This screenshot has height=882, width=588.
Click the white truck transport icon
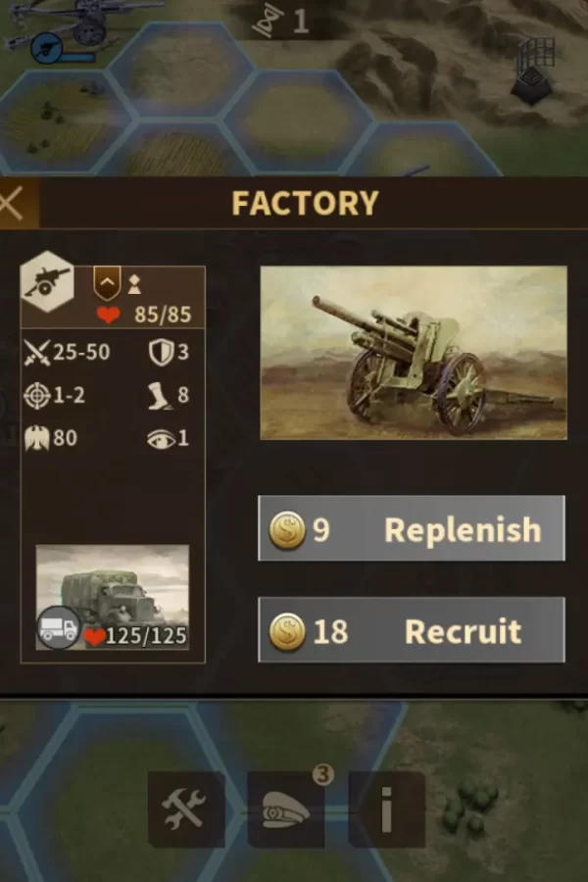tap(59, 628)
